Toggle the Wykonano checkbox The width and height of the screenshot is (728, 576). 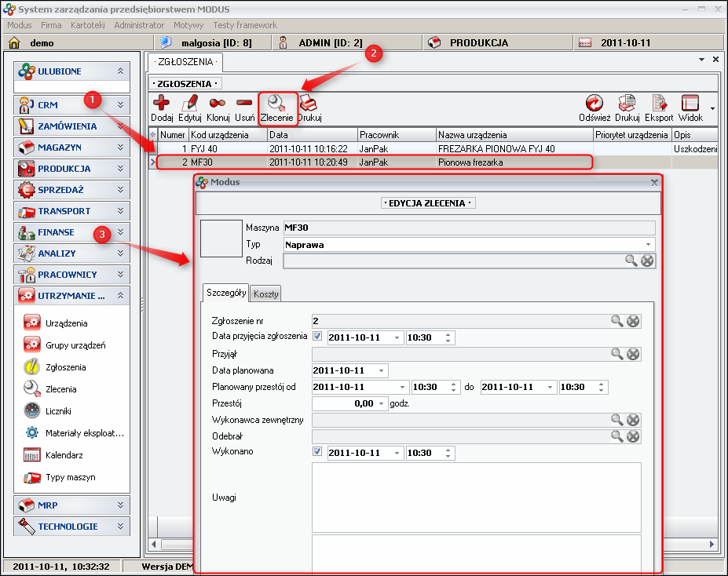click(317, 453)
